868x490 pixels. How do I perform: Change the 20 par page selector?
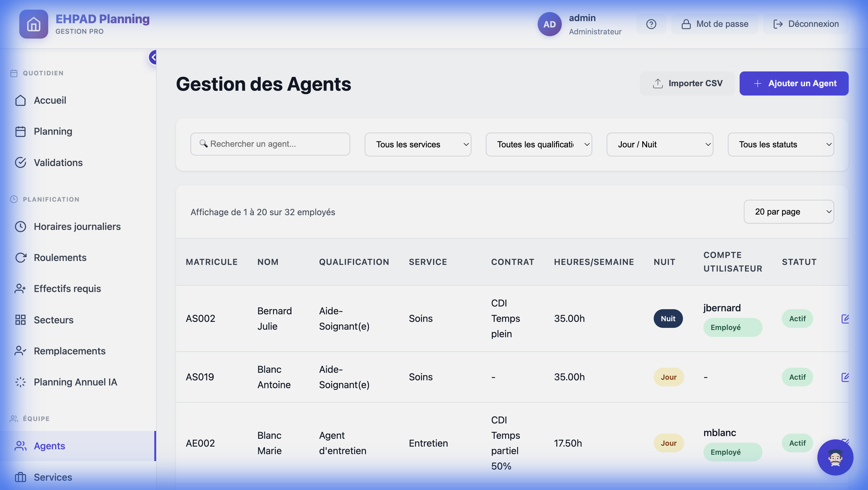(x=789, y=211)
